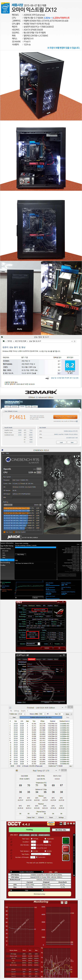
Task: Open the gear options icon in OCCT
Action: (66, 858)
